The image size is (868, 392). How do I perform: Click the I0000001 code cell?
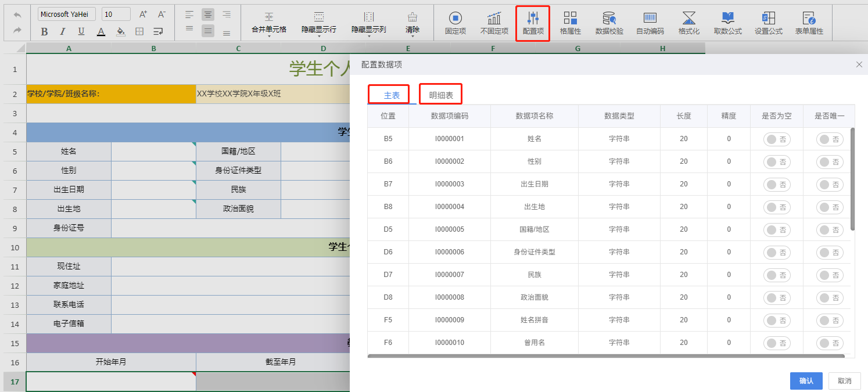[x=450, y=139]
